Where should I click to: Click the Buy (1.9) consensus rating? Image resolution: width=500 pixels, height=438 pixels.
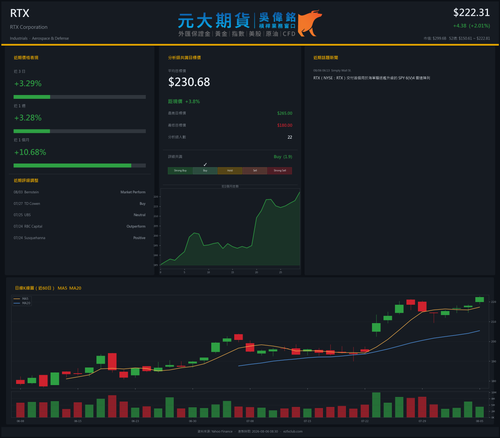[x=283, y=157]
